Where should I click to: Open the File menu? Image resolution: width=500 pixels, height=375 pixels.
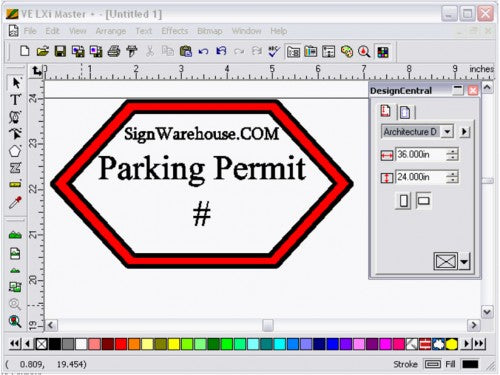30,31
